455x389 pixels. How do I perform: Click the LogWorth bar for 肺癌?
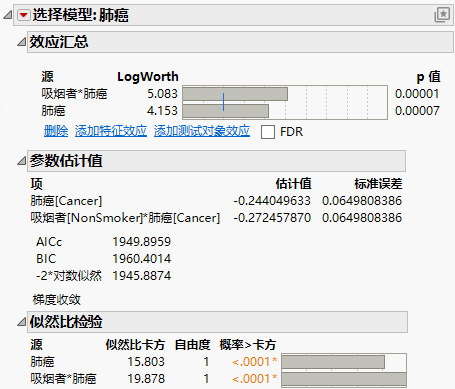click(226, 111)
